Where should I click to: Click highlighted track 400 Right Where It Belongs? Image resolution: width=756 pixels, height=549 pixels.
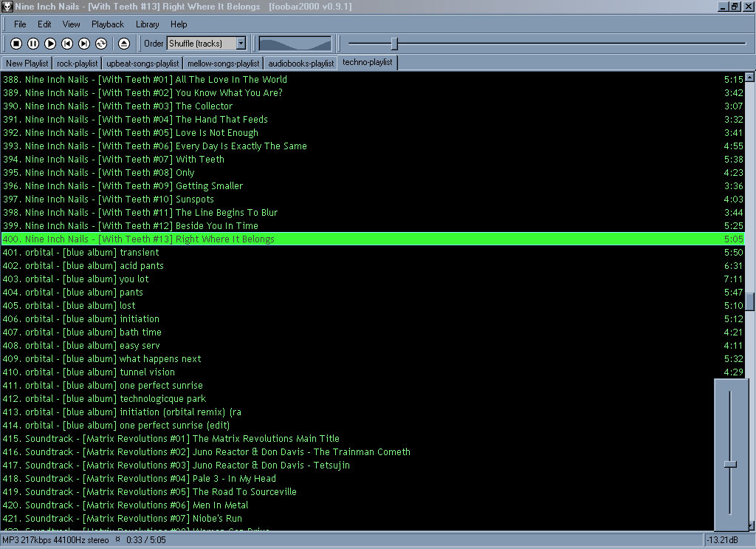(x=372, y=239)
